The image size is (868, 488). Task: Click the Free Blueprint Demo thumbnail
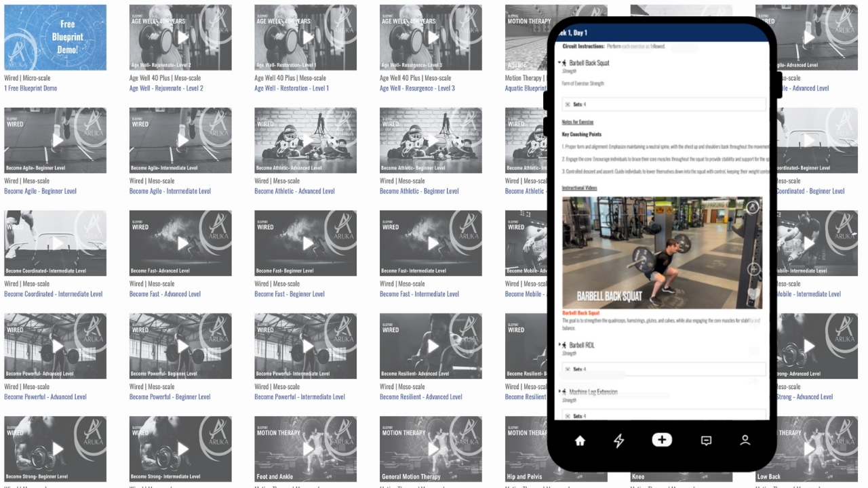[x=55, y=37]
